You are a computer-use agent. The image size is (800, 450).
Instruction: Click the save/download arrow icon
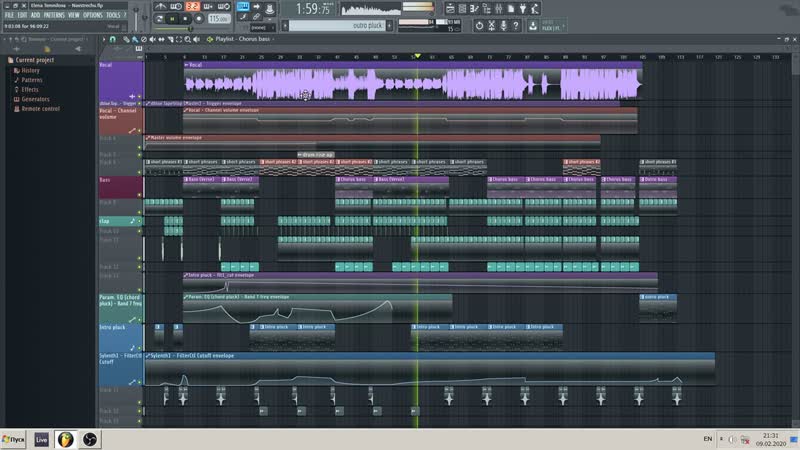pyautogui.click(x=533, y=26)
